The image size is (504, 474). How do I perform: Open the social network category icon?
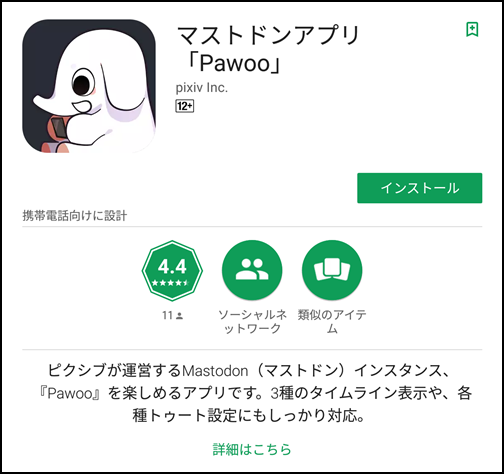point(252,270)
